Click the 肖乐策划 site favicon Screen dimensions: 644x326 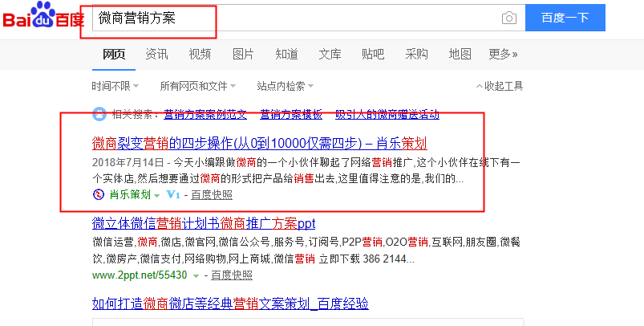click(98, 195)
